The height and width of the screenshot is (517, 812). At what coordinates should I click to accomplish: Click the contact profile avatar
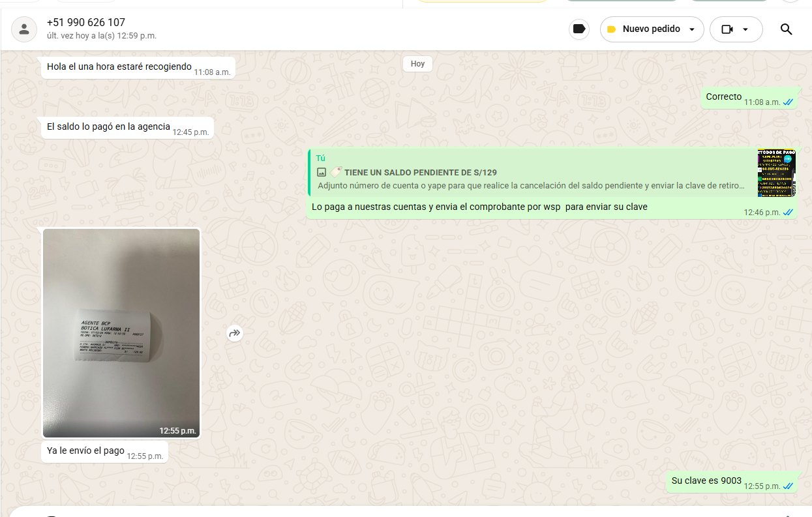pyautogui.click(x=24, y=29)
